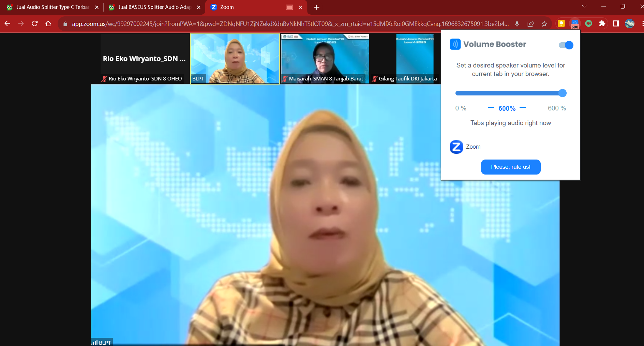
Task: Click the Zoom icon in the audio tabs list
Action: point(456,147)
